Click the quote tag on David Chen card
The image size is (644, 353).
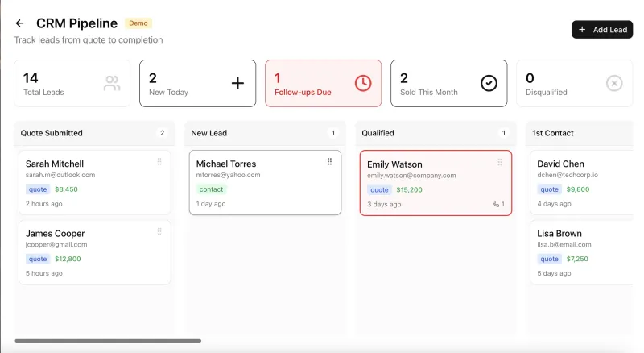[x=549, y=189]
